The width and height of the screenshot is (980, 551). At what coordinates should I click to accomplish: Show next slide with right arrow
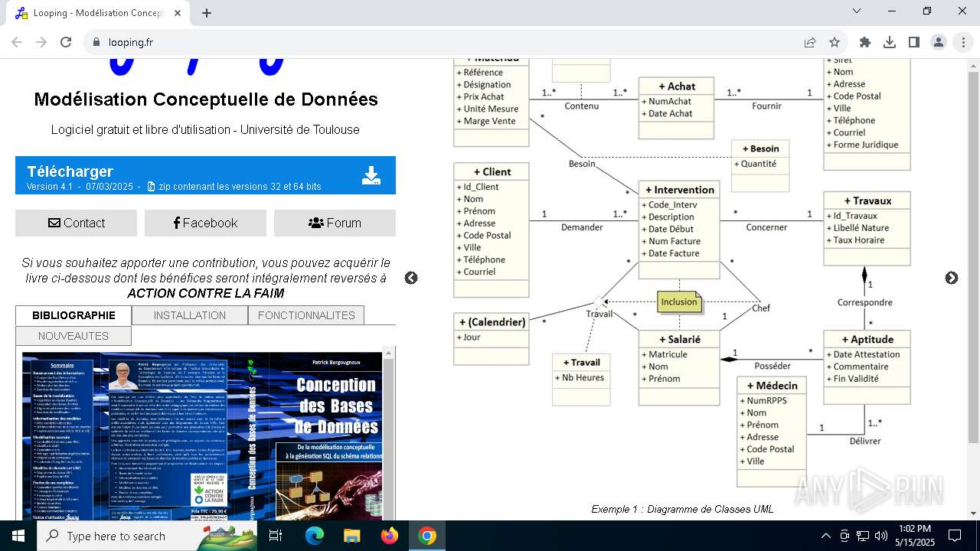coord(952,278)
